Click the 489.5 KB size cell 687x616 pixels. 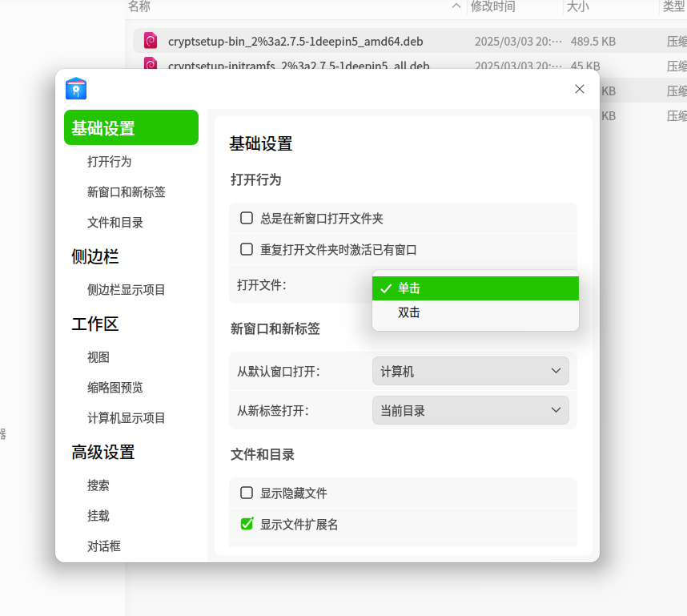pos(593,41)
